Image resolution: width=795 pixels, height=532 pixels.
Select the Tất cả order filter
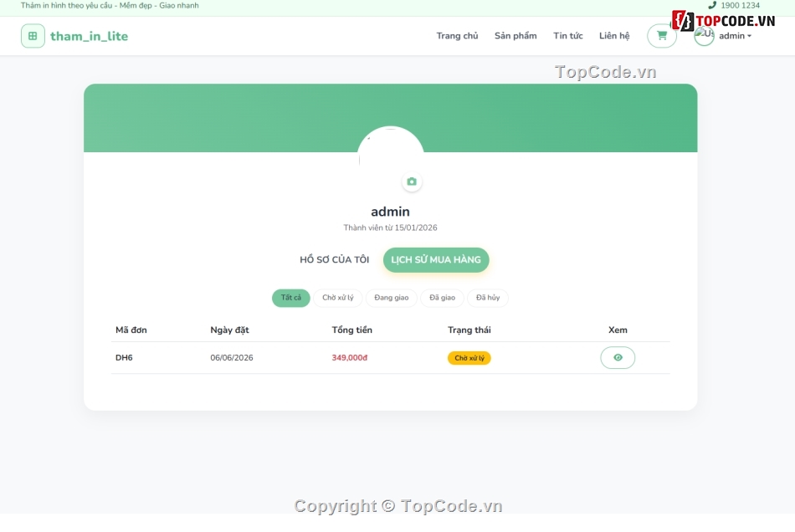click(291, 298)
